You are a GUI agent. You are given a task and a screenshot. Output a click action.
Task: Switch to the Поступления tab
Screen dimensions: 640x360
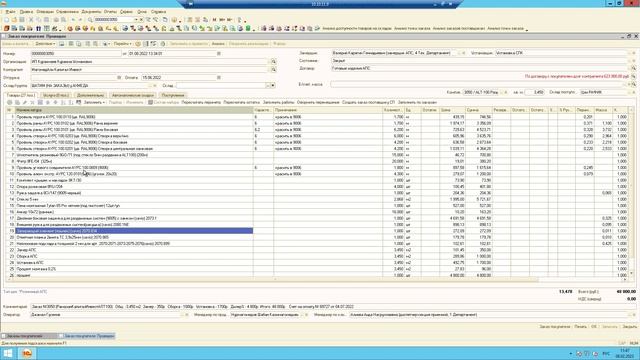tap(173, 95)
